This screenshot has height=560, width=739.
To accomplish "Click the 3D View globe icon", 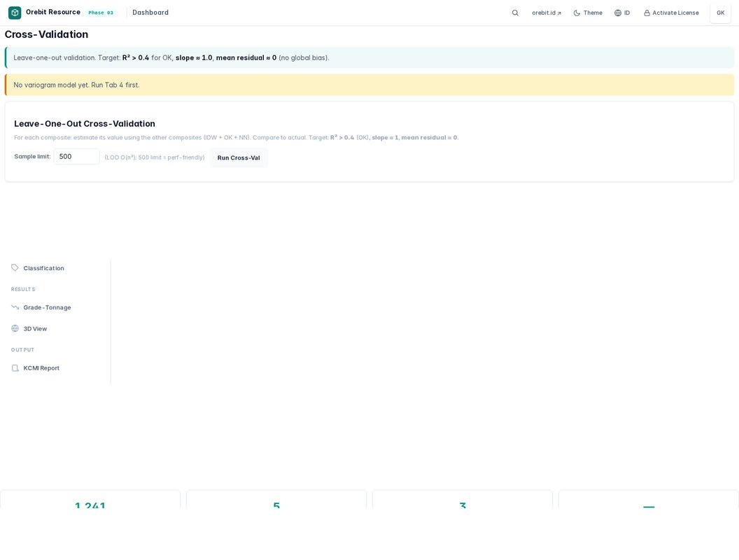I will [x=15, y=328].
